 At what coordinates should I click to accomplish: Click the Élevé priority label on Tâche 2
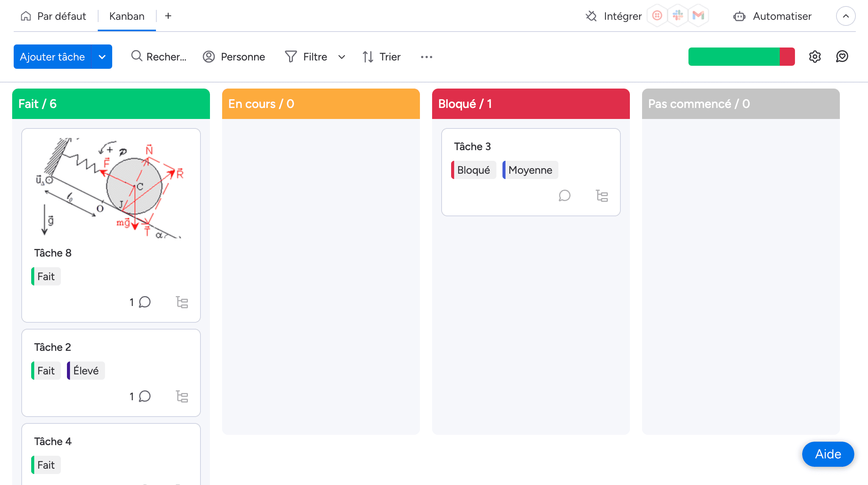86,371
